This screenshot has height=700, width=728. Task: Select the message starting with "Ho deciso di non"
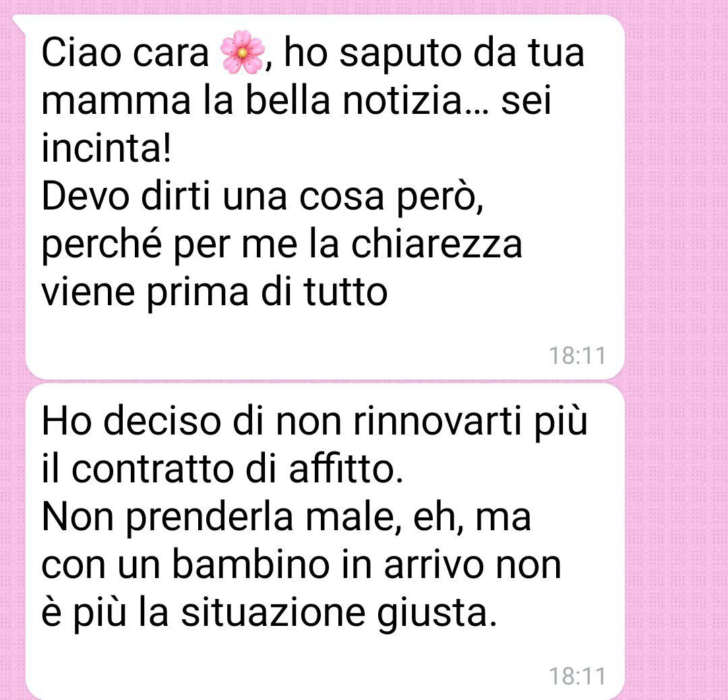[325, 541]
